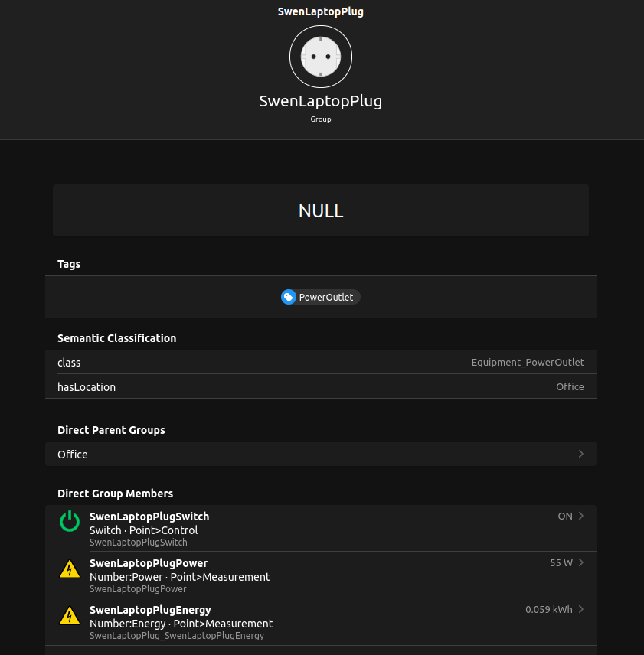Click the SwenLaptopPlug header title
The image size is (644, 655).
pos(321,100)
